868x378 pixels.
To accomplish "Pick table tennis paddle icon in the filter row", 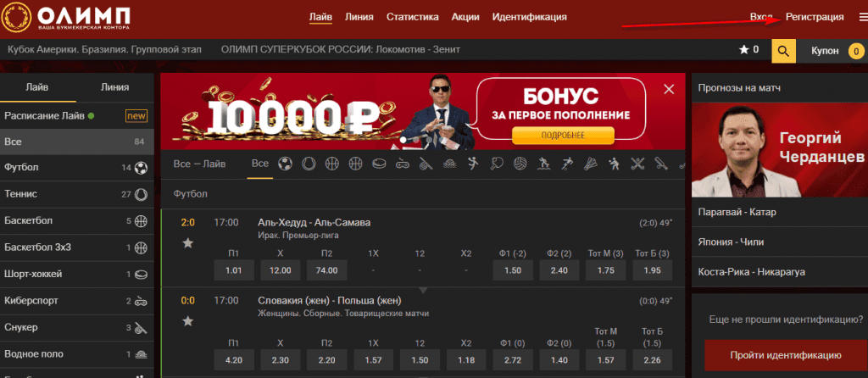I will click(x=496, y=164).
